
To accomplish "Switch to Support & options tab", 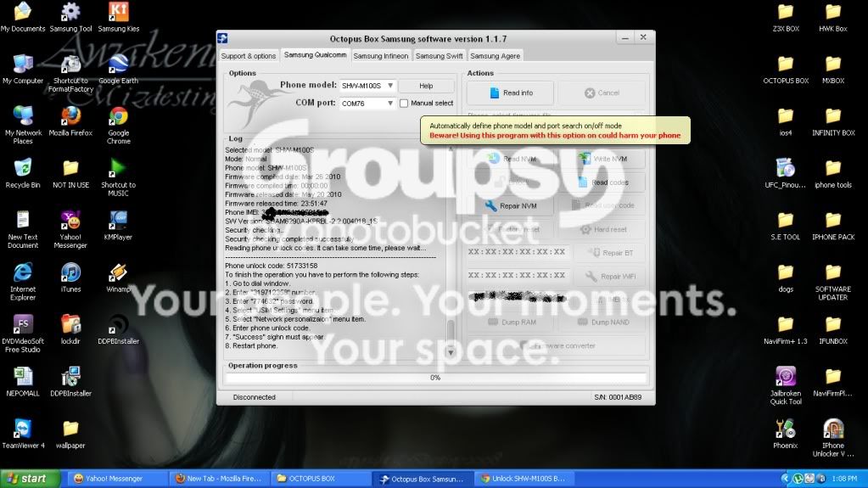I will click(248, 56).
